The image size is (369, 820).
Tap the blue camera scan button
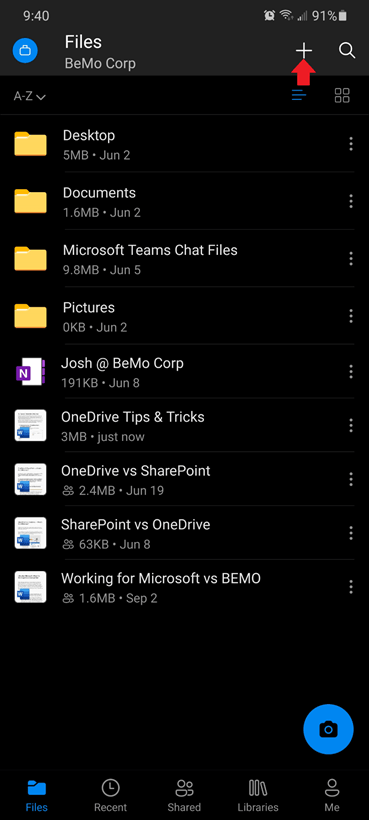(x=328, y=729)
